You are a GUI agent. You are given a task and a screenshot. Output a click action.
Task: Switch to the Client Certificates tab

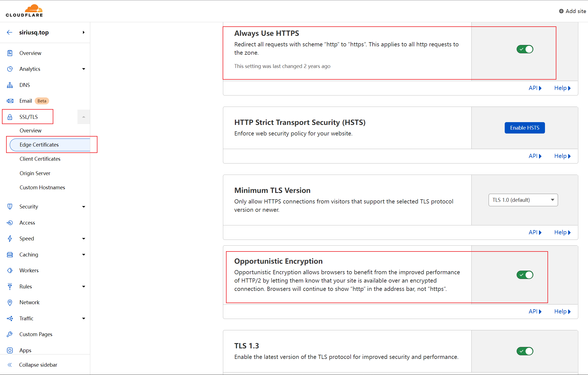click(40, 159)
